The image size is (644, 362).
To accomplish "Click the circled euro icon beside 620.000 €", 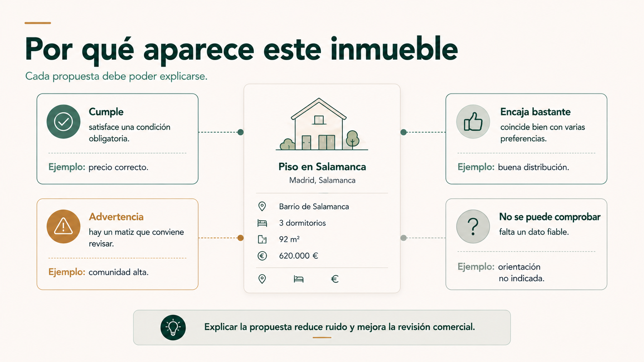I will (x=262, y=256).
